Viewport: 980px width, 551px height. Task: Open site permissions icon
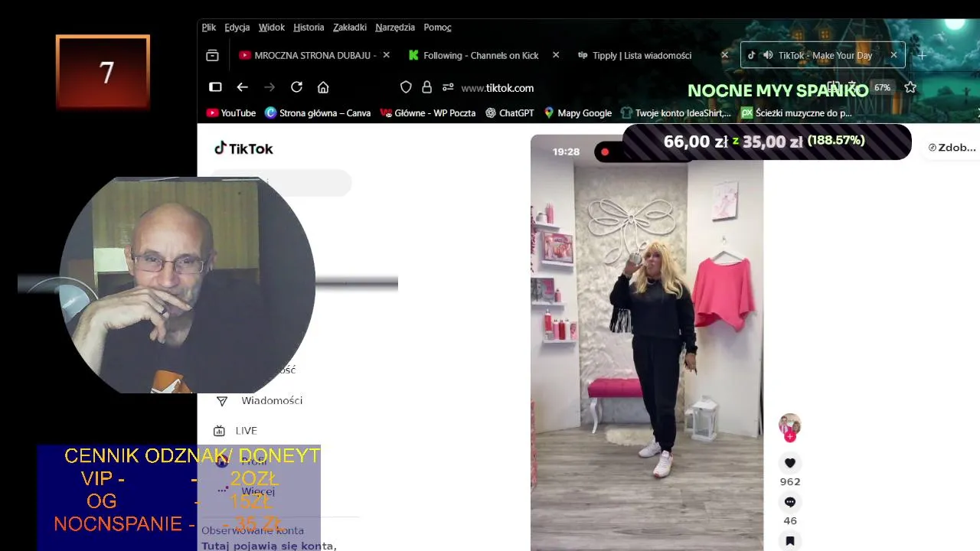pyautogui.click(x=448, y=87)
